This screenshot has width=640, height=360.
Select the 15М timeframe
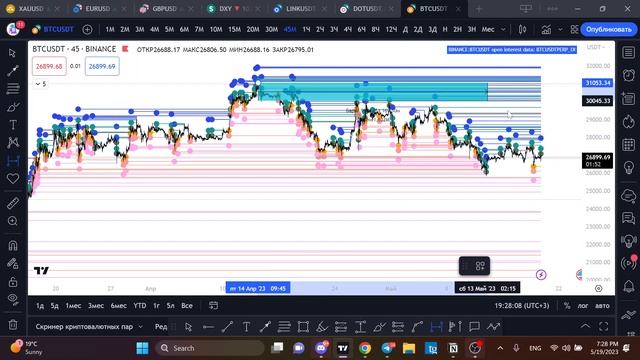(x=234, y=29)
